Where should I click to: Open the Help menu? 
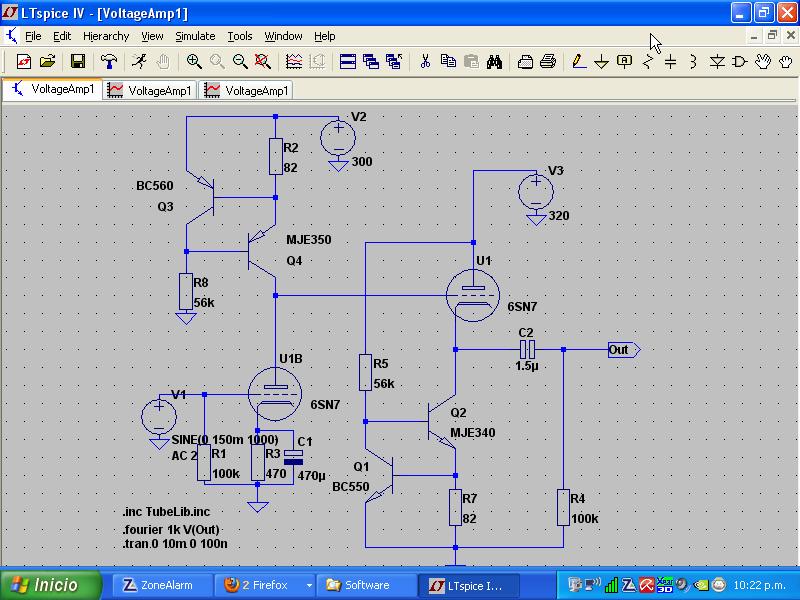tap(324, 36)
